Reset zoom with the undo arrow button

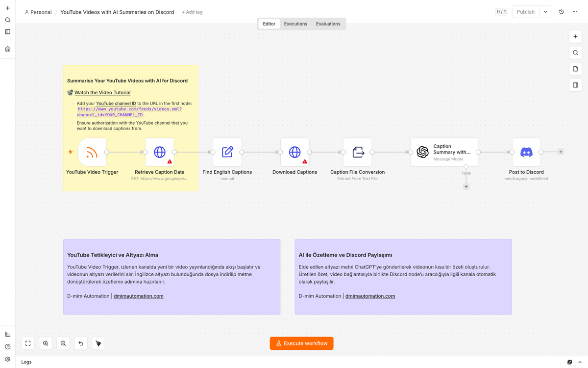click(81, 343)
